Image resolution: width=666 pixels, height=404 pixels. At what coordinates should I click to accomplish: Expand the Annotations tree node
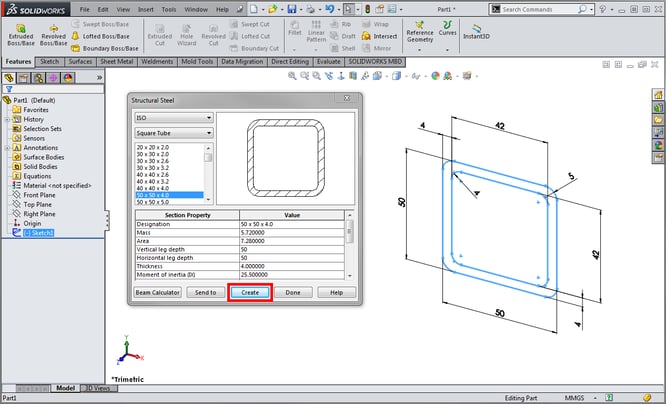click(x=7, y=148)
